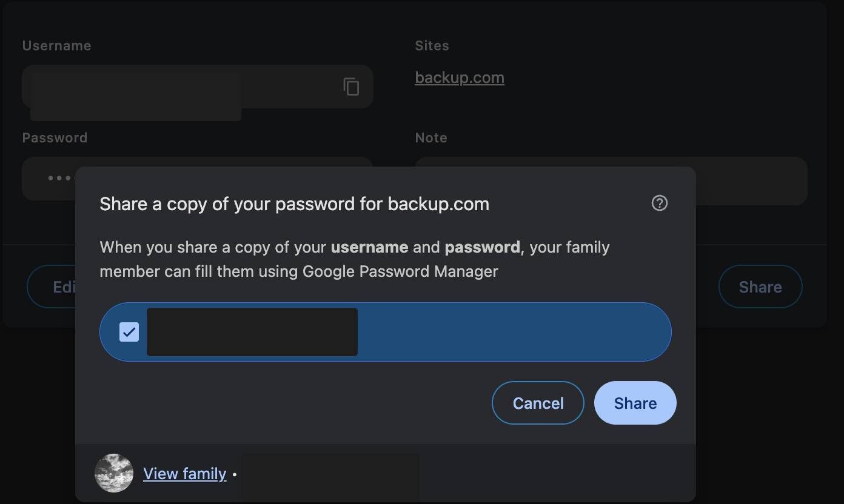Cancel sharing the backup.com password
The height and width of the screenshot is (504, 844).
point(538,403)
